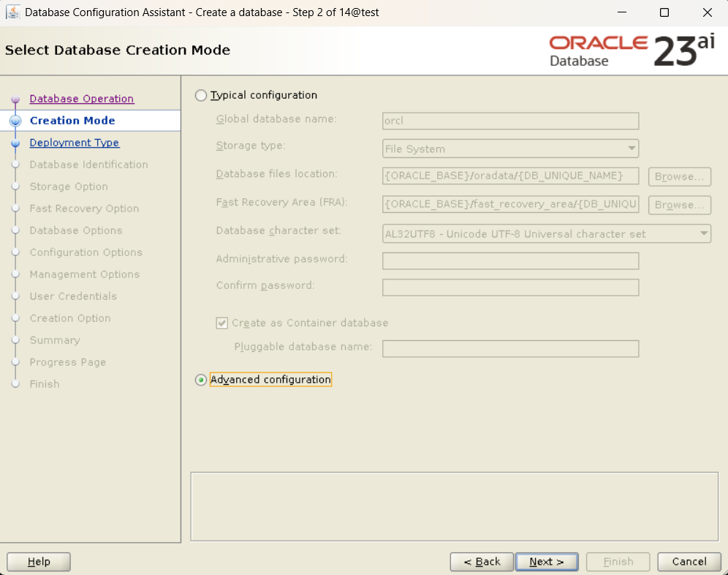728x575 pixels.
Task: Click the Progress Page step
Action: point(68,362)
